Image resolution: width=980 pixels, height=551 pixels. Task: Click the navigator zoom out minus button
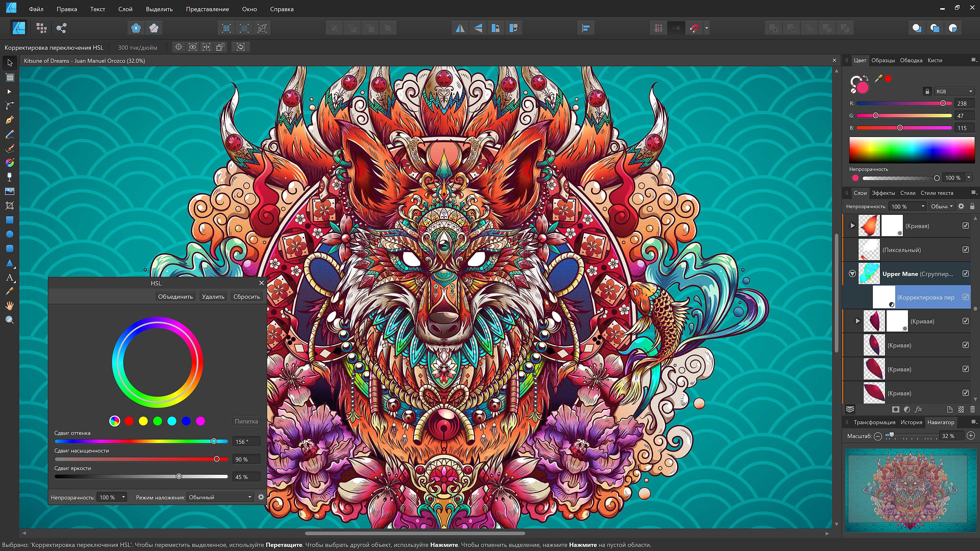(878, 436)
